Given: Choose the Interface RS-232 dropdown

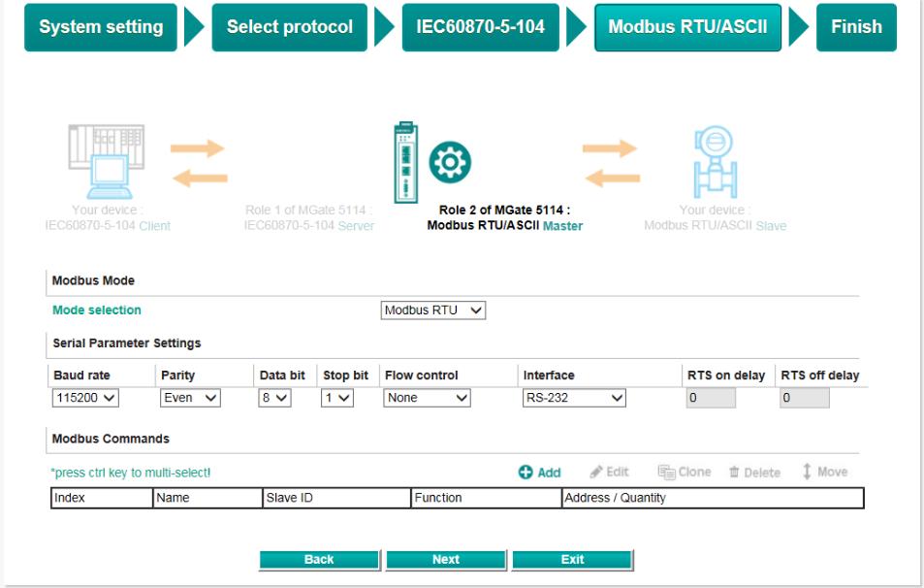Looking at the screenshot, I should click(574, 398).
